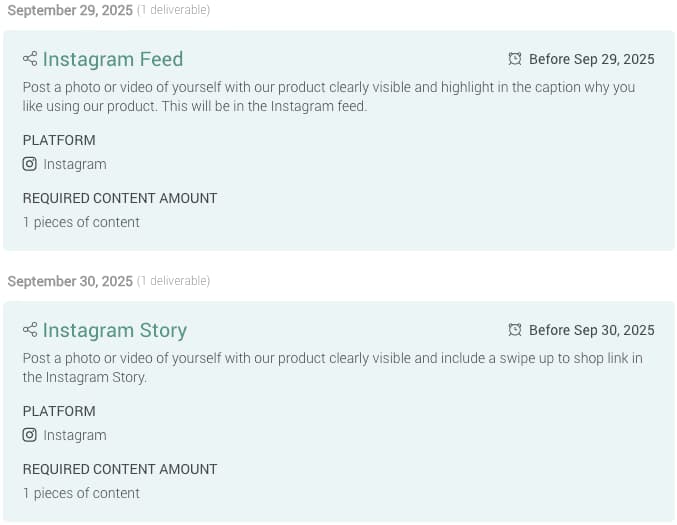Click the share icon beside Instagram Feed
The width and height of the screenshot is (677, 525).
tap(30, 59)
